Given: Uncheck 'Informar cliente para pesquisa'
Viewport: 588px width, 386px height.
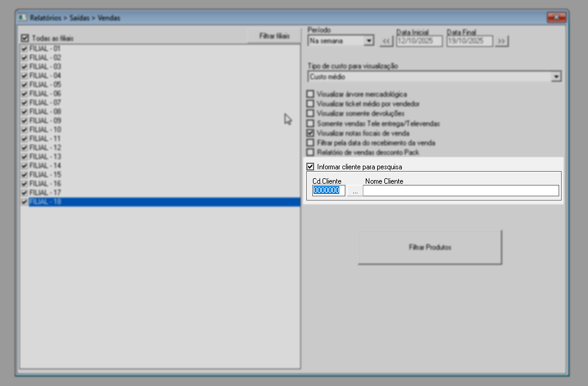Looking at the screenshot, I should point(310,167).
